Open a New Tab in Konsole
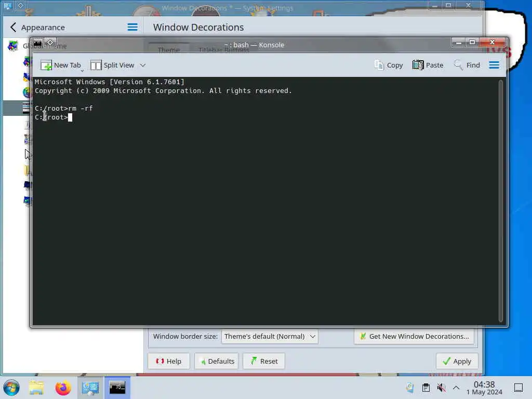The image size is (532, 399). [x=61, y=65]
